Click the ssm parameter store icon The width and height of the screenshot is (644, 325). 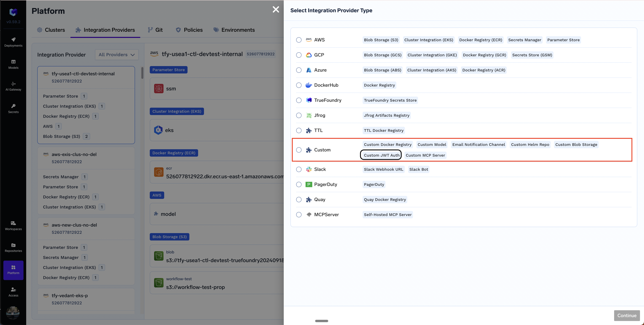(x=159, y=88)
